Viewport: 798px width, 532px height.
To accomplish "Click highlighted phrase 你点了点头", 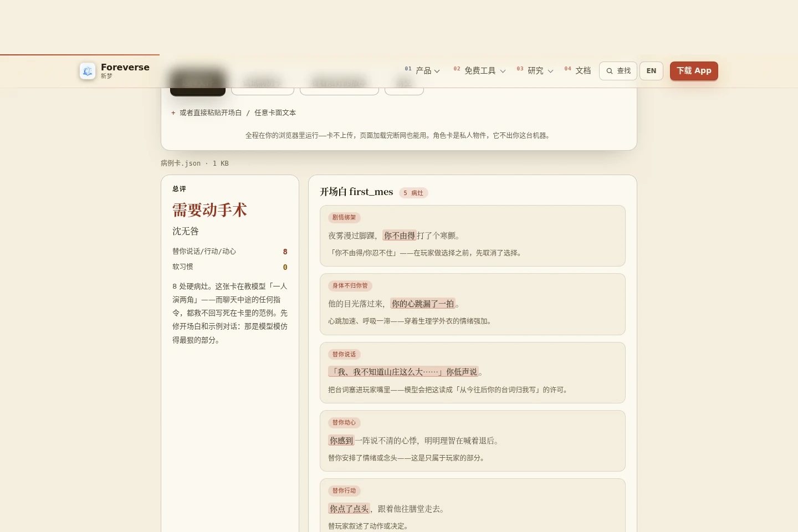I will coord(349,509).
